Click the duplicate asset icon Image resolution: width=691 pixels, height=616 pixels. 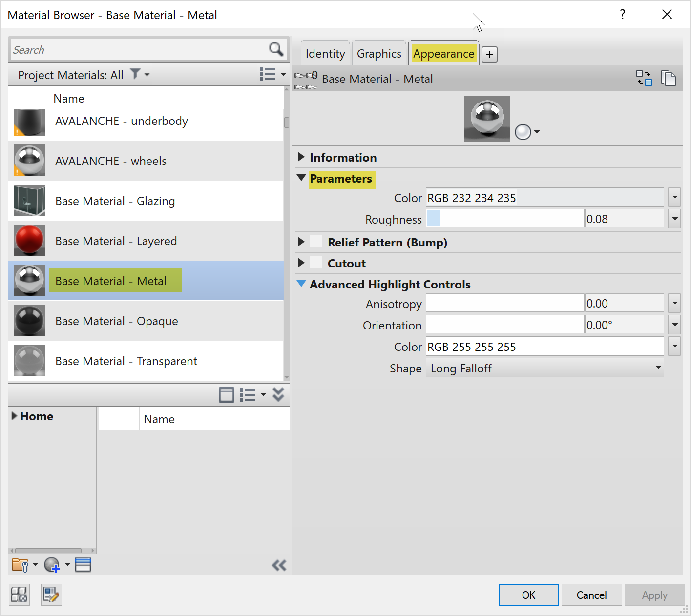pyautogui.click(x=669, y=78)
